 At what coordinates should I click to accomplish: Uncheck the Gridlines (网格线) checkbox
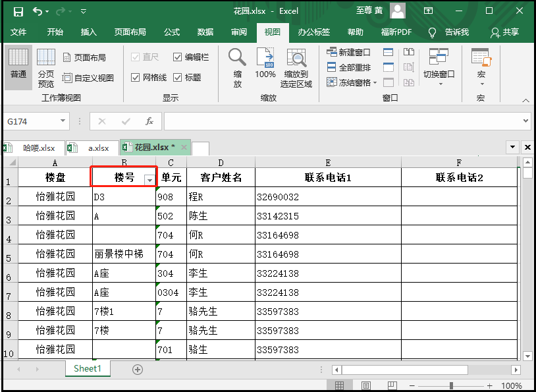(136, 77)
